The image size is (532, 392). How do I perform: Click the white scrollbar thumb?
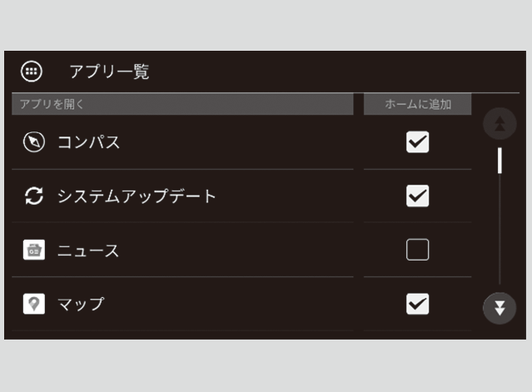point(500,161)
